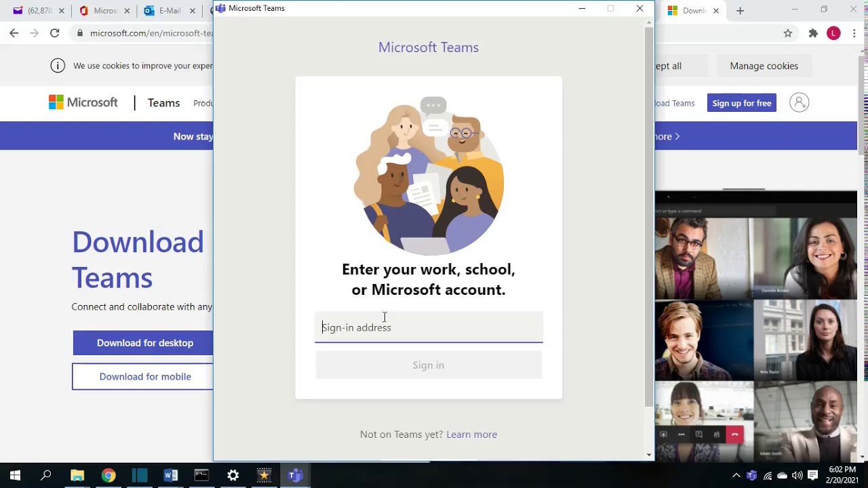Minimize the Chrome window
Screen dimensions: 868x488
point(795,9)
